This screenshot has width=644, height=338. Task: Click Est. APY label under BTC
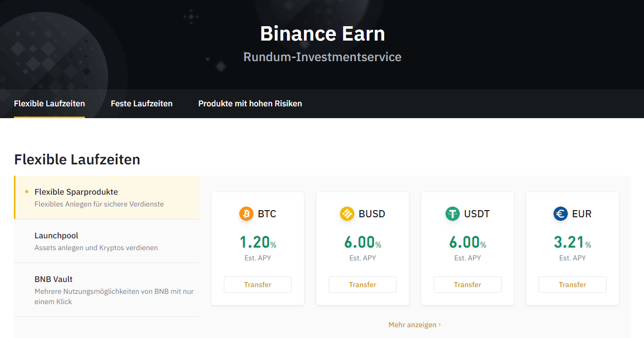coord(258,258)
